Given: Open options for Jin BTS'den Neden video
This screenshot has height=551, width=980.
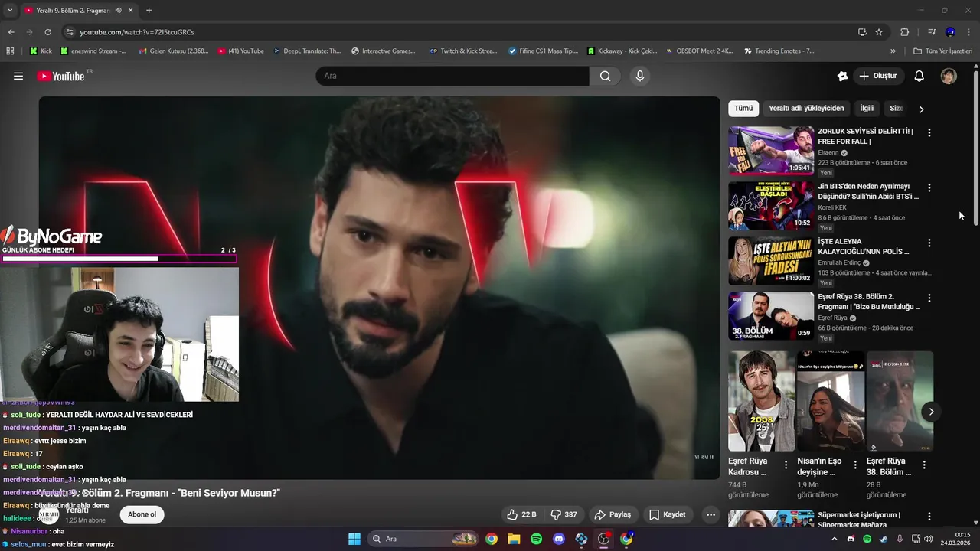Looking at the screenshot, I should click(x=929, y=187).
